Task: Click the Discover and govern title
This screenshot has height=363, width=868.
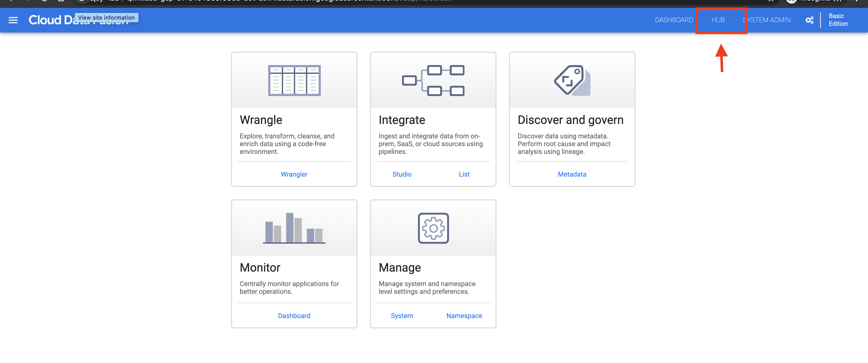Action: (x=570, y=120)
